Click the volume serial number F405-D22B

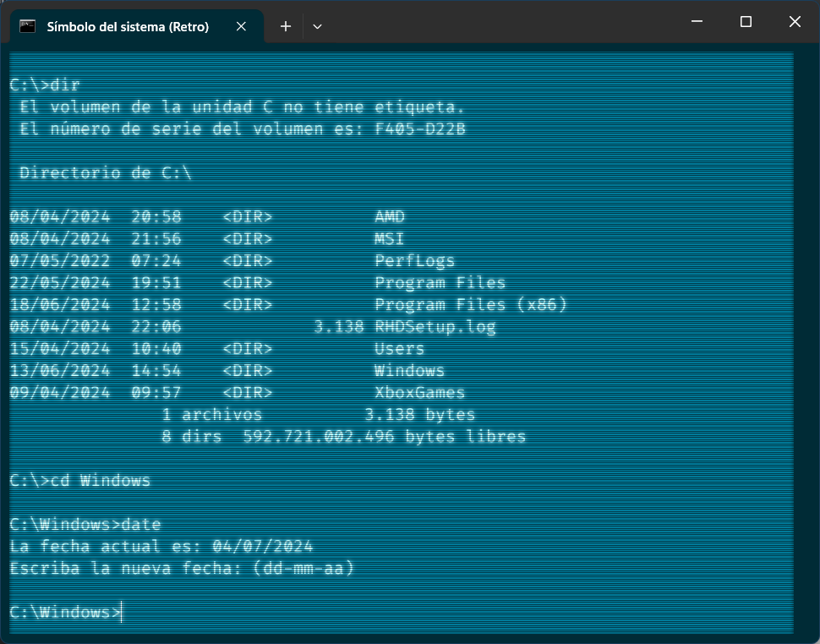419,128
